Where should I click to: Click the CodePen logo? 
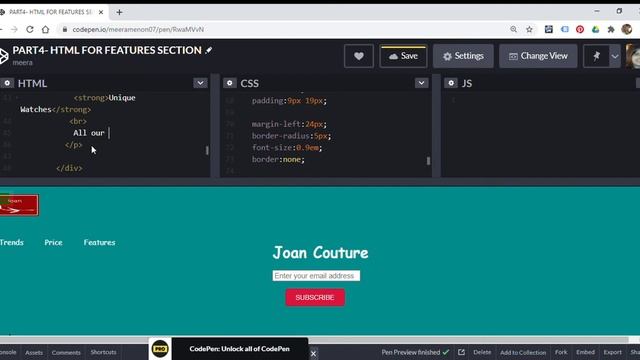(4, 56)
